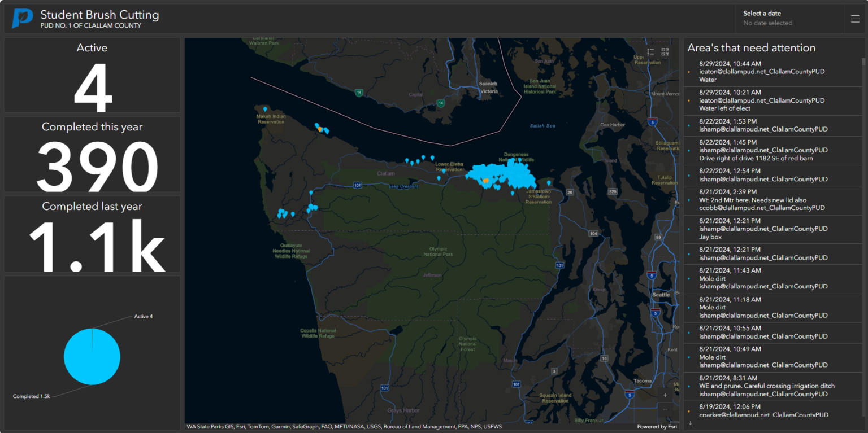The height and width of the screenshot is (433, 868).
Task: Click the PUD logo in the header
Action: coord(21,18)
